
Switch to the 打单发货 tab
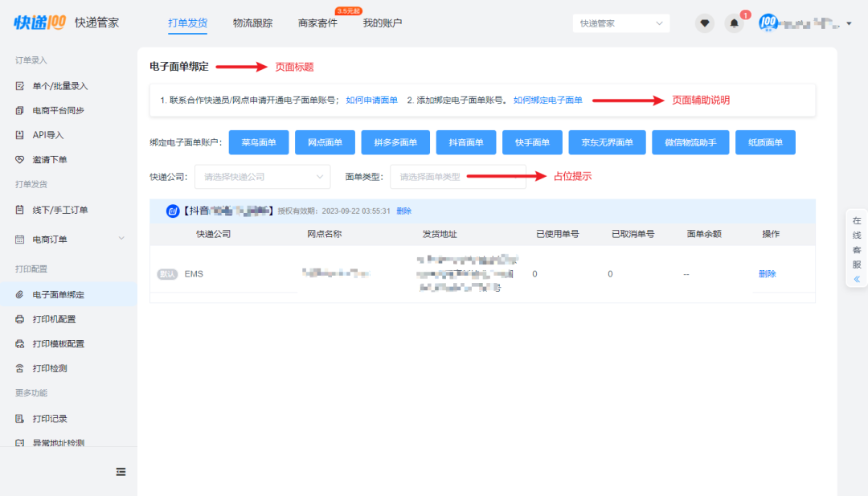(x=187, y=23)
